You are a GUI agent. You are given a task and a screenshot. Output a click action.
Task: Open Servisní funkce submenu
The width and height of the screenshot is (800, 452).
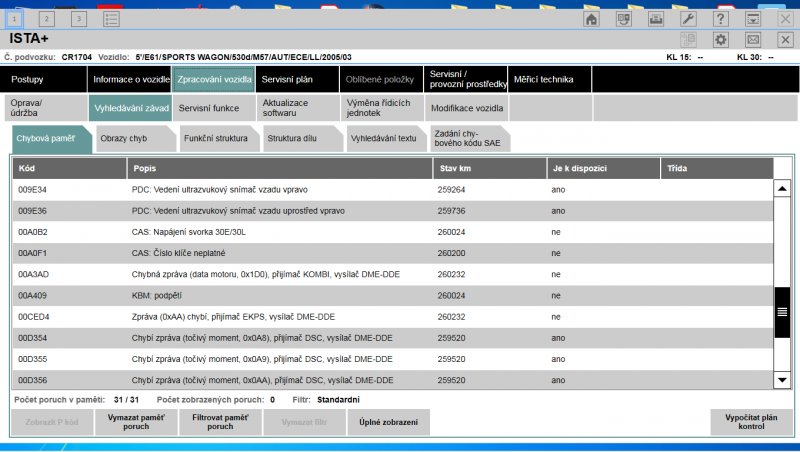click(x=214, y=108)
